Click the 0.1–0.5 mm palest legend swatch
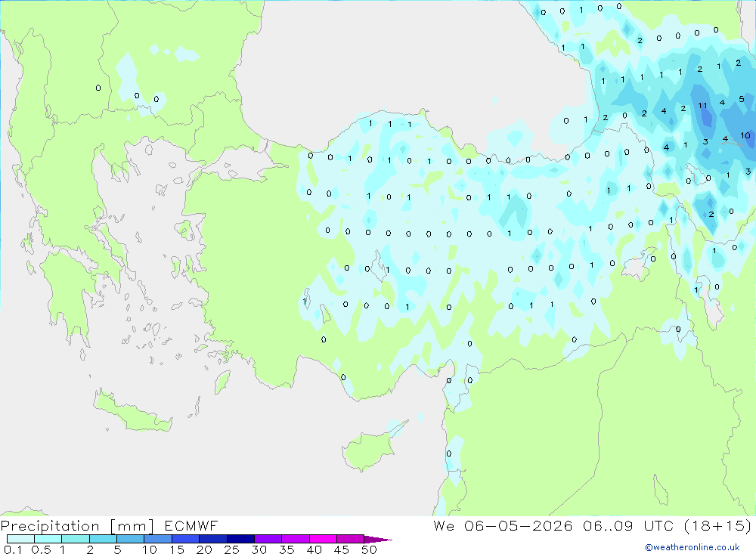Viewport: 756px width, 554px height. tap(20, 539)
